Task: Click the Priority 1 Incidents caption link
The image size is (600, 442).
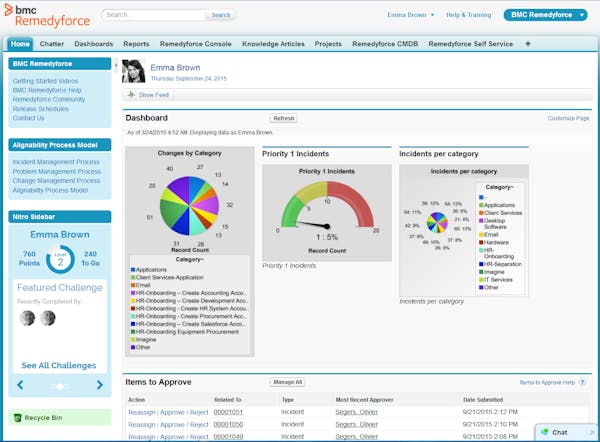Action: coord(289,266)
